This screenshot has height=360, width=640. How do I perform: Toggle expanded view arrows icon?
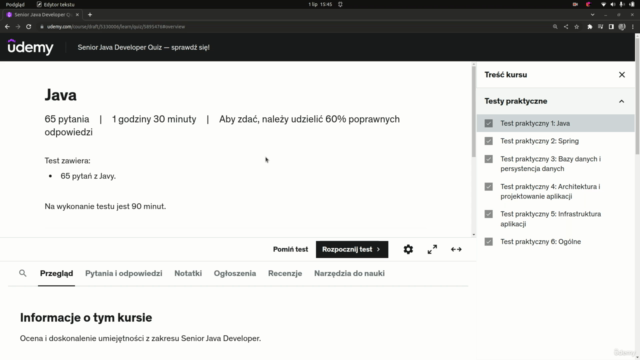[x=456, y=249]
